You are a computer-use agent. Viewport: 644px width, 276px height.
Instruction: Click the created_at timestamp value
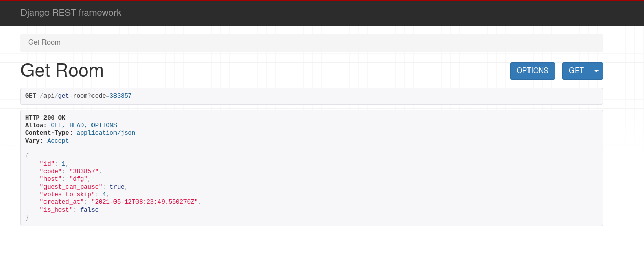[x=145, y=202]
